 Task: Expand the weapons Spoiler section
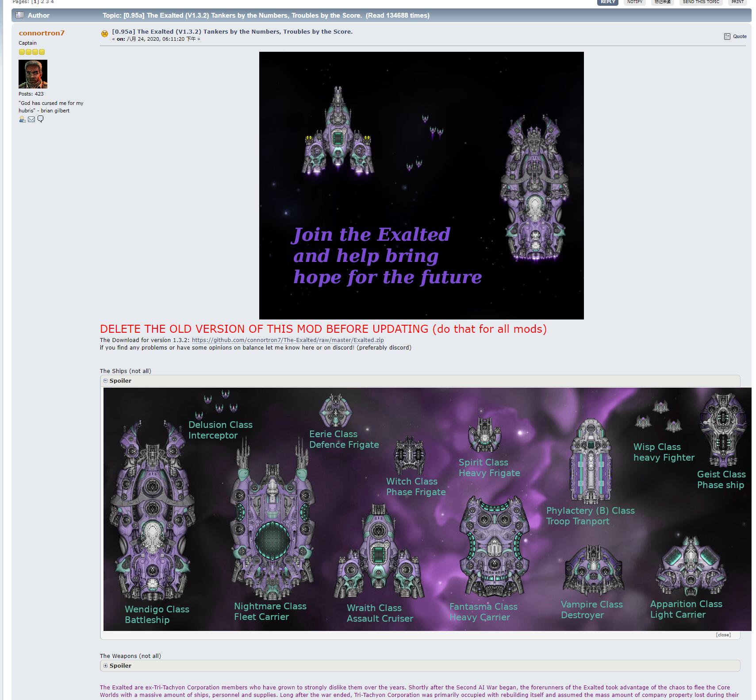click(106, 666)
